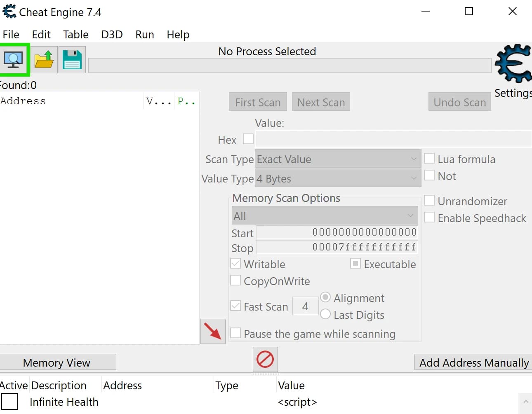532x414 pixels.
Task: Click the Value input field
Action: click(393, 139)
